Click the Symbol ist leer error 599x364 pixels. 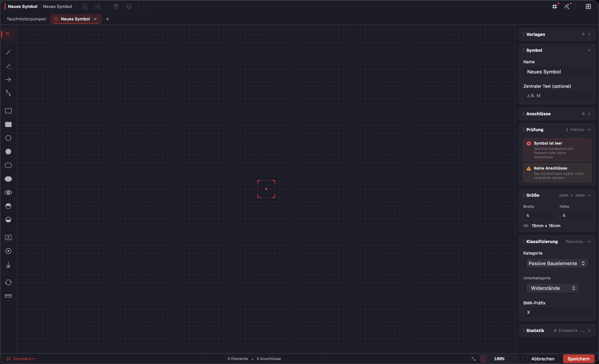coord(557,150)
